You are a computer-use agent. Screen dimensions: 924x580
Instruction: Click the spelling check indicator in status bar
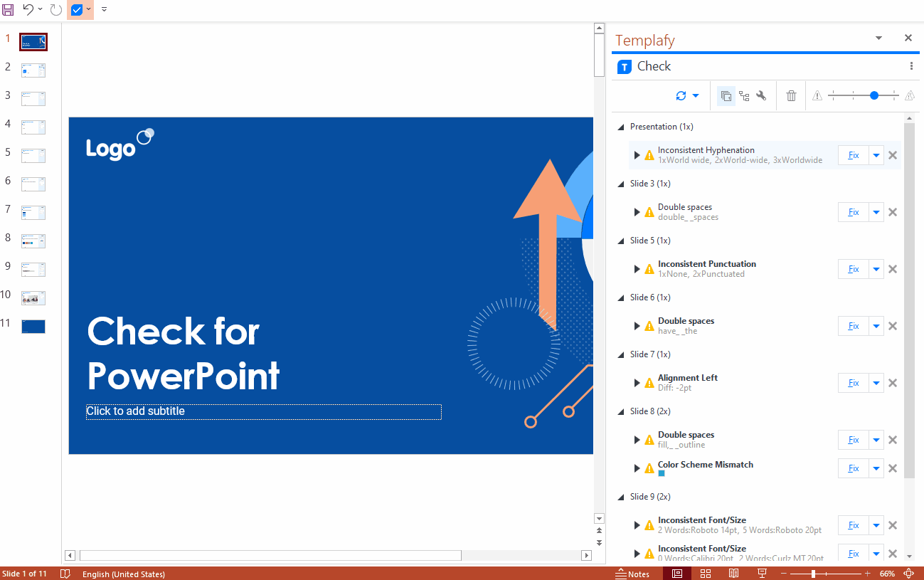pyautogui.click(x=65, y=573)
